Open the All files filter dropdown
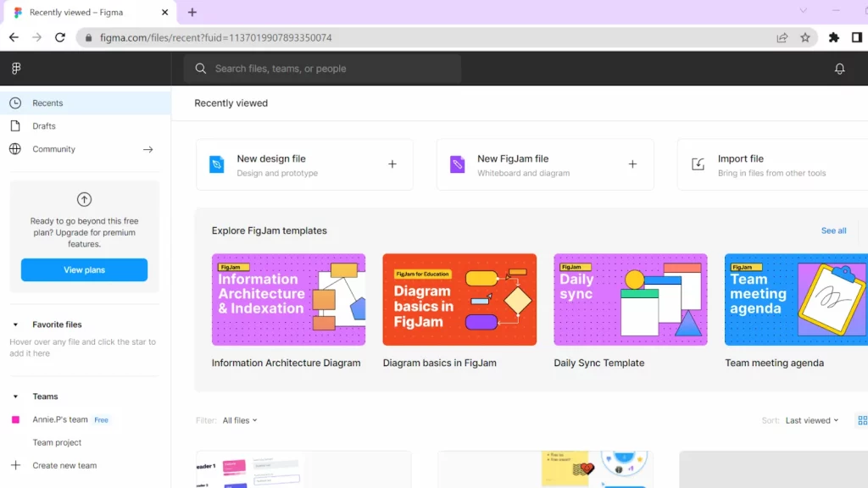Viewport: 868px width, 488px height. pyautogui.click(x=240, y=420)
